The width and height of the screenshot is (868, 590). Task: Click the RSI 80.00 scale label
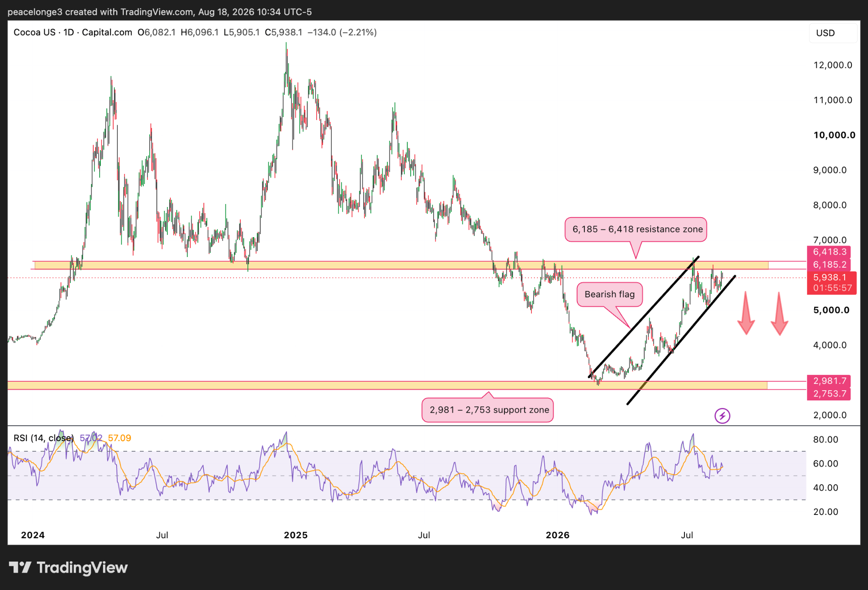pos(825,439)
